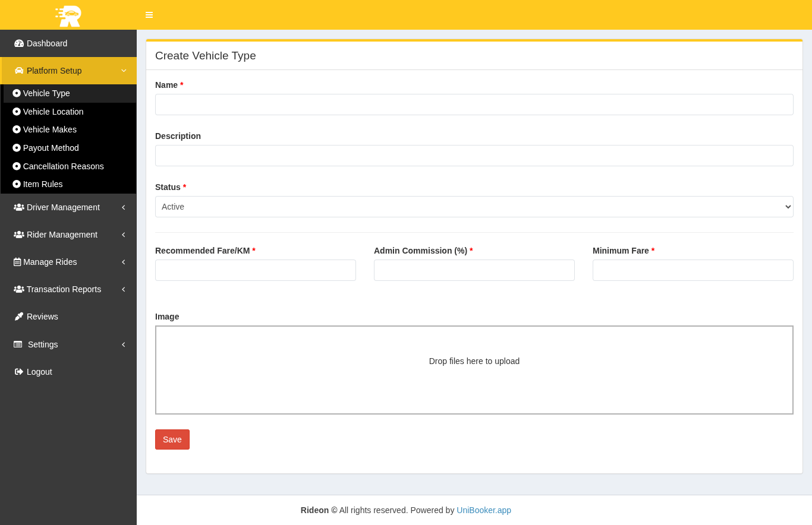This screenshot has width=812, height=525.
Task: Click the Driver Management users icon
Action: (19, 207)
